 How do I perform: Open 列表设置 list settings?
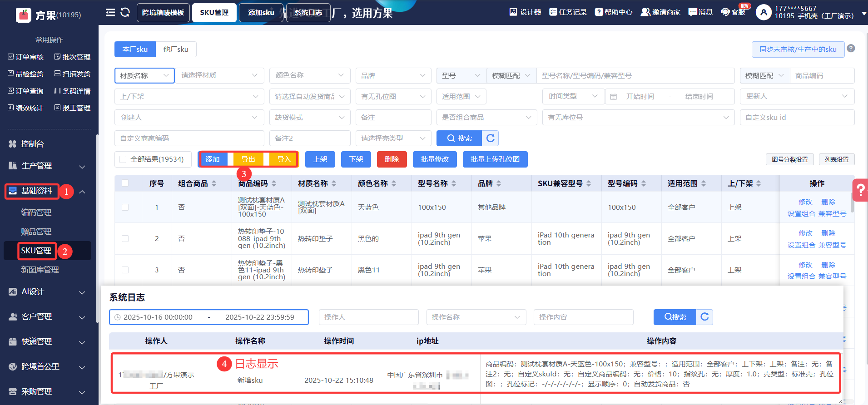pos(837,159)
